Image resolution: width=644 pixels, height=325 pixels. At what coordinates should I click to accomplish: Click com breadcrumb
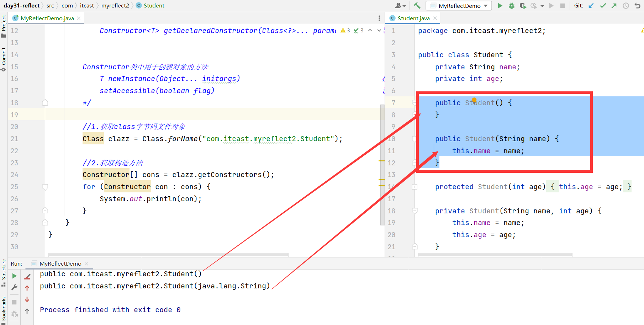[67, 5]
